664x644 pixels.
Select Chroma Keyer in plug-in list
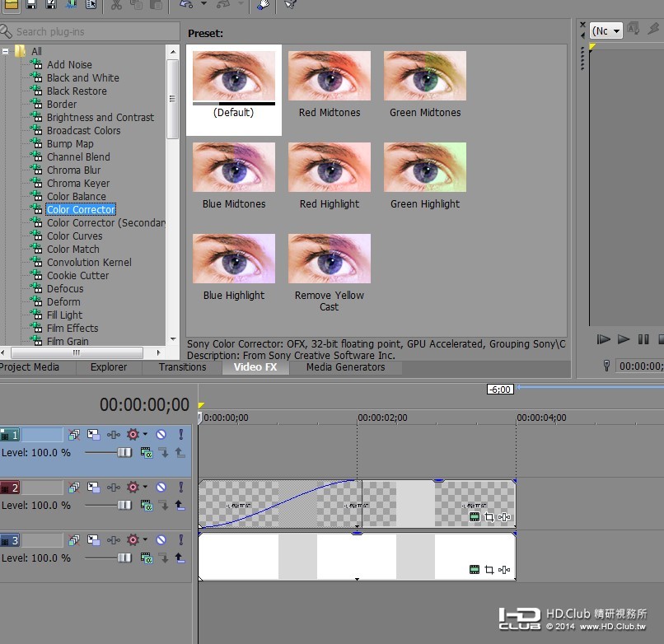(x=77, y=184)
